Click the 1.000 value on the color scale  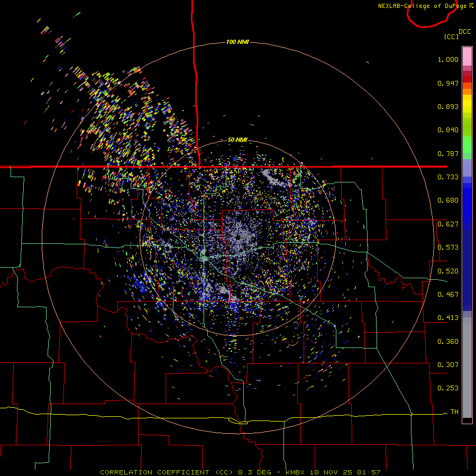[x=448, y=59]
